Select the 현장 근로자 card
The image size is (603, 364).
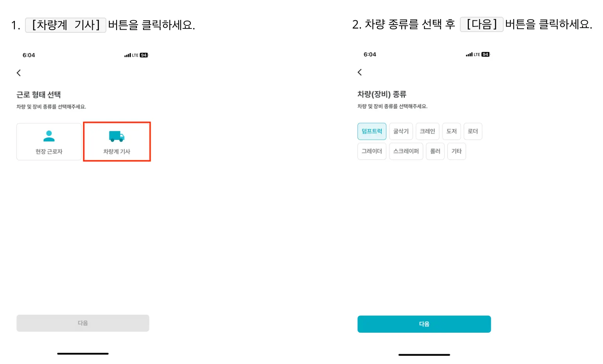(49, 142)
